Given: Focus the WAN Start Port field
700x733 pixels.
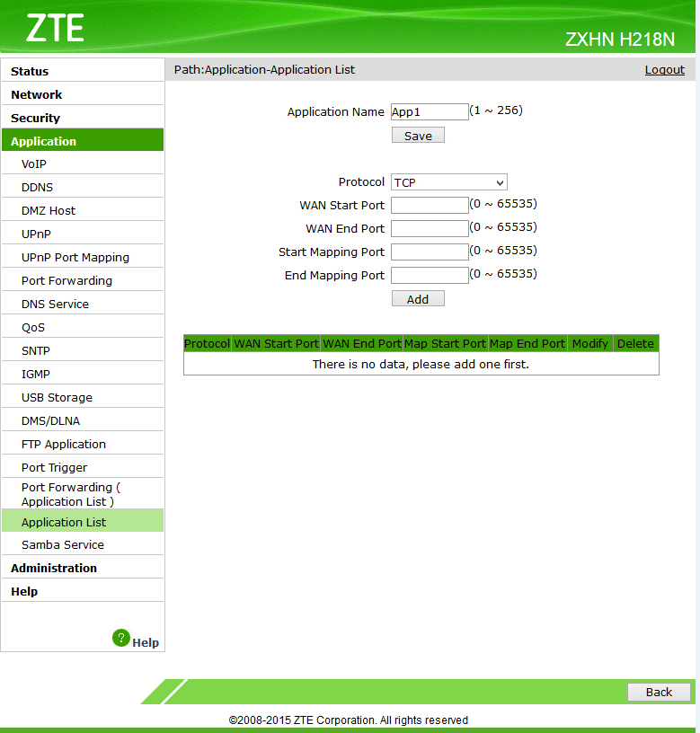Looking at the screenshot, I should click(430, 205).
